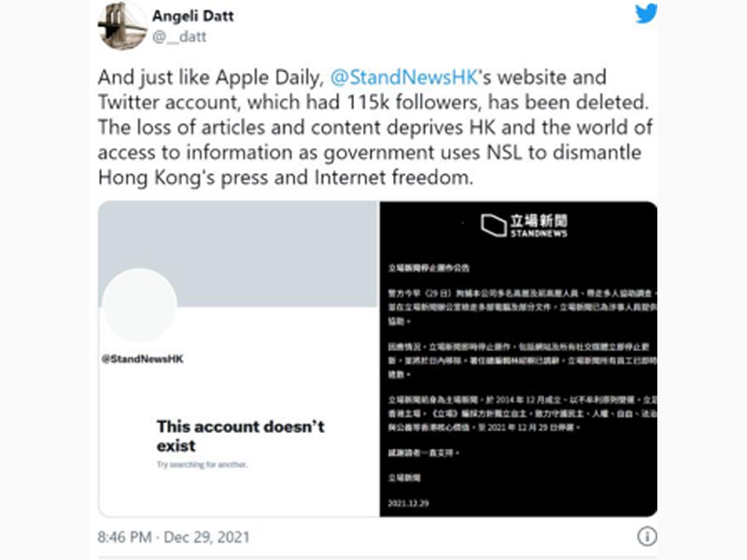View the black Stand News announcement image
Screen dimensions: 747x560
[518, 358]
